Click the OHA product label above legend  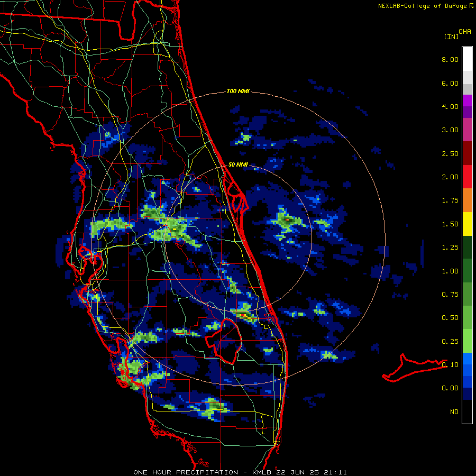pyautogui.click(x=465, y=32)
